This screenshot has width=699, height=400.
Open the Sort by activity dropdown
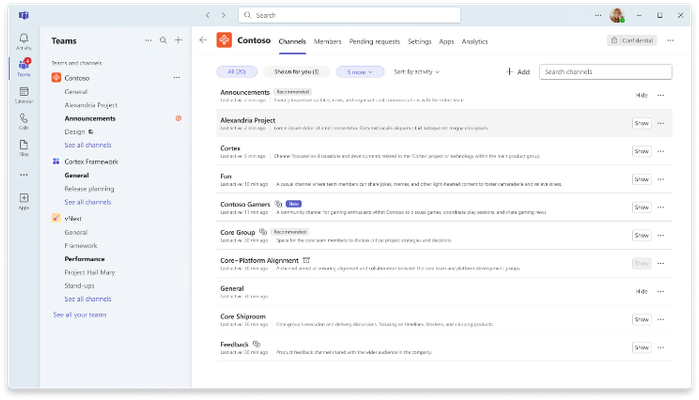click(x=416, y=72)
